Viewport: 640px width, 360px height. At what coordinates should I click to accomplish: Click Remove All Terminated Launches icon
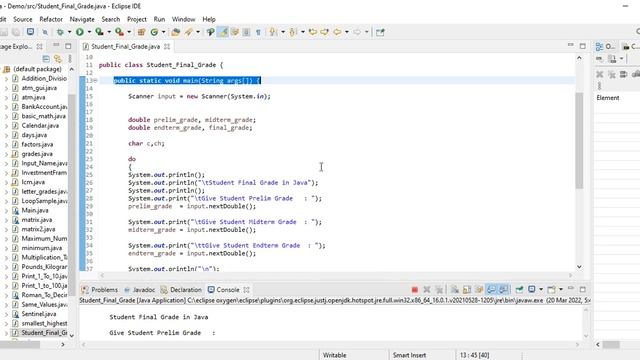pos(439,289)
